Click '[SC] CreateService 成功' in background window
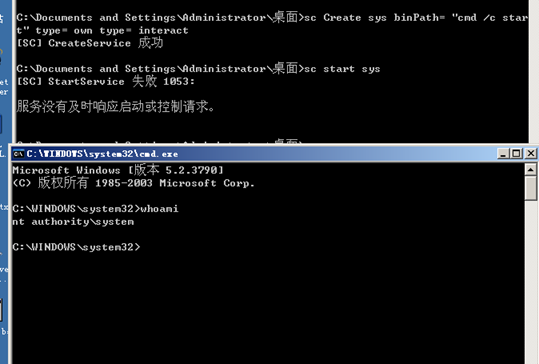This screenshot has height=364, width=539. pos(90,43)
